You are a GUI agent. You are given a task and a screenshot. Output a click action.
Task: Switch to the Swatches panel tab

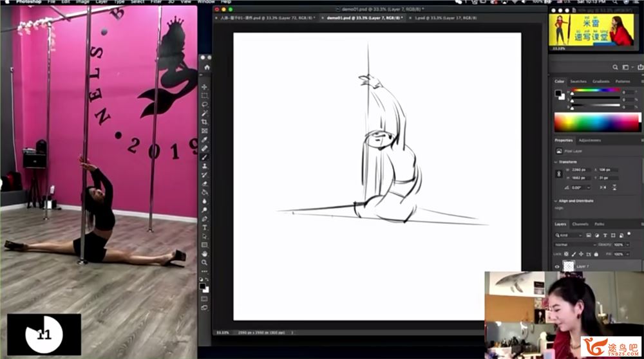click(578, 81)
